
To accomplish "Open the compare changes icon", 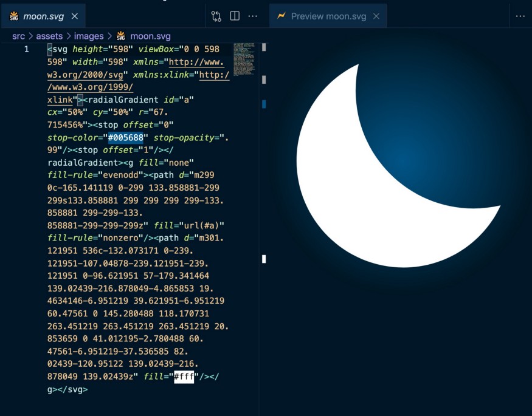I will click(216, 16).
